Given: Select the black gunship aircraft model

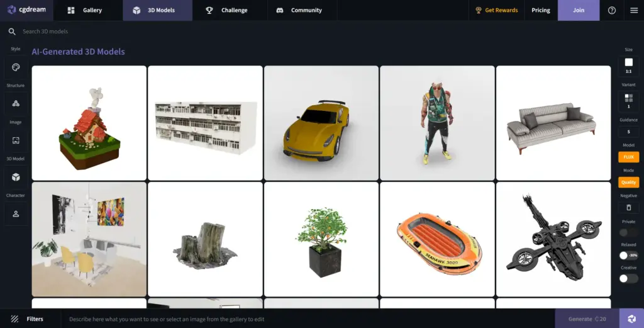Looking at the screenshot, I should (553, 239).
